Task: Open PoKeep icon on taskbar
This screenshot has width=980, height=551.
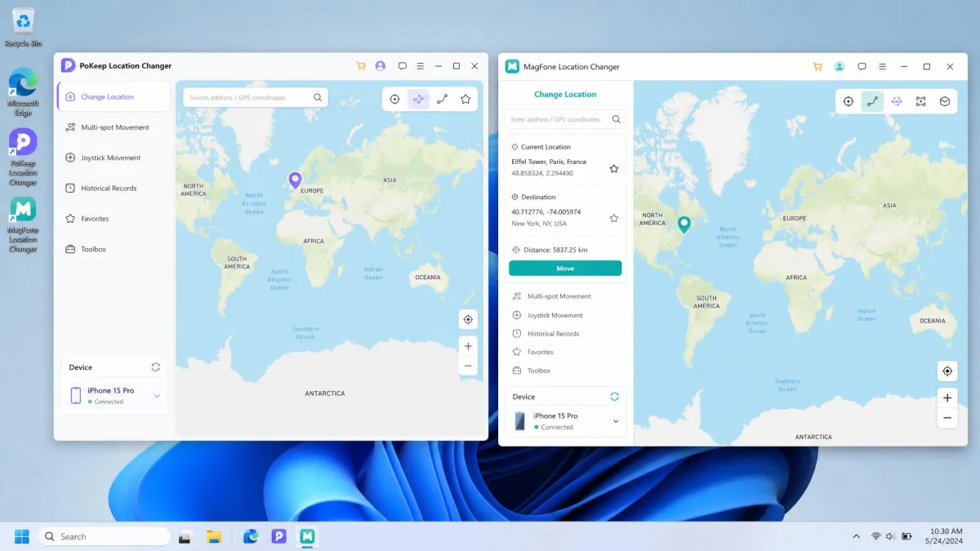Action: coord(279,536)
